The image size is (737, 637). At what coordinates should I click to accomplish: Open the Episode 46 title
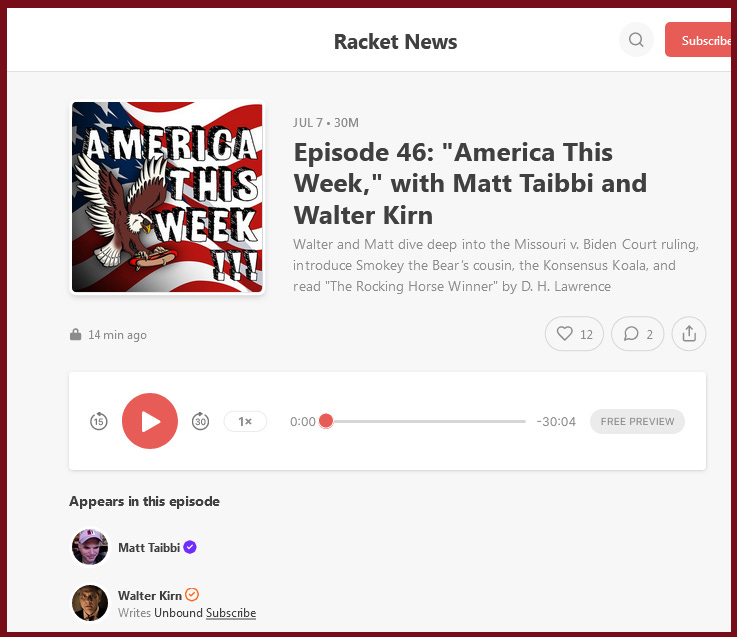[x=470, y=184]
